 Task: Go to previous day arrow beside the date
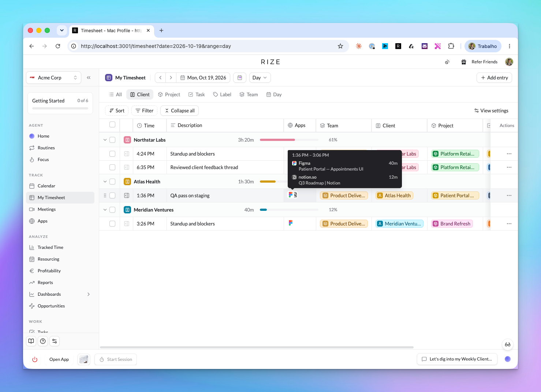(160, 78)
